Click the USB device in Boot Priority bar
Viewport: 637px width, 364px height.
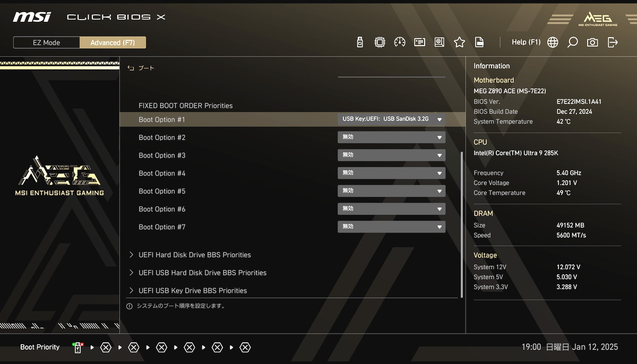78,348
